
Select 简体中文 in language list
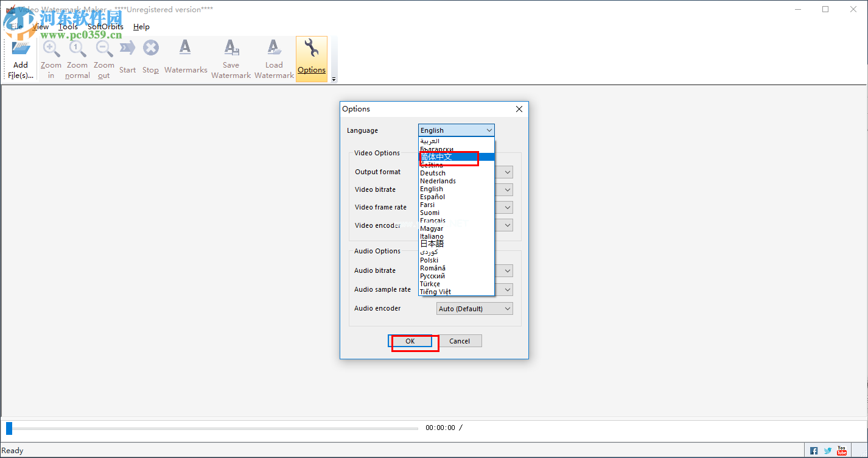pos(457,157)
